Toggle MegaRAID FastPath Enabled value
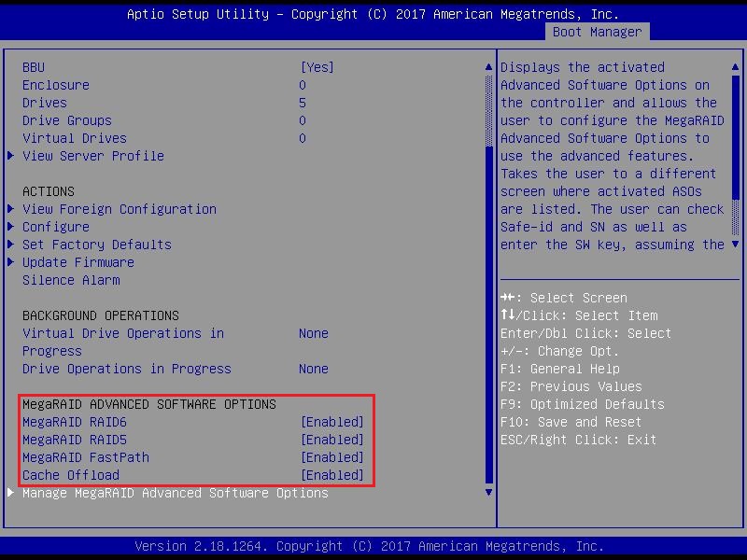747x560 pixels. [x=331, y=457]
